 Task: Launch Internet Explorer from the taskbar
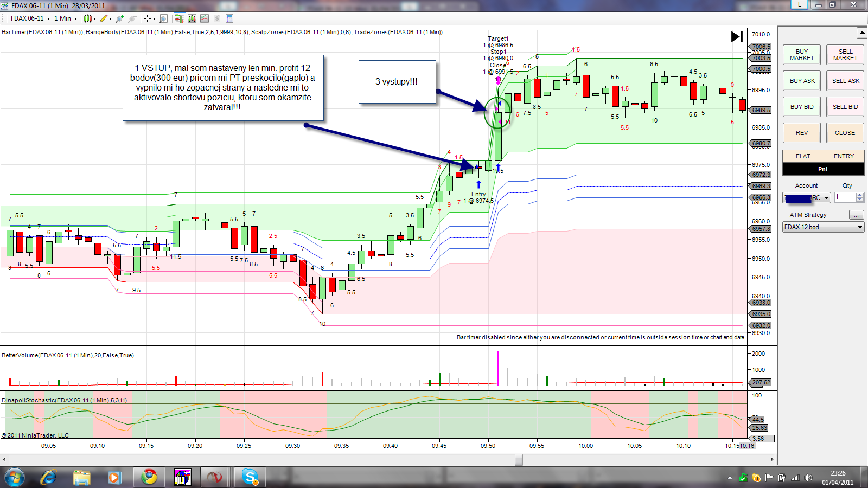[x=48, y=478]
